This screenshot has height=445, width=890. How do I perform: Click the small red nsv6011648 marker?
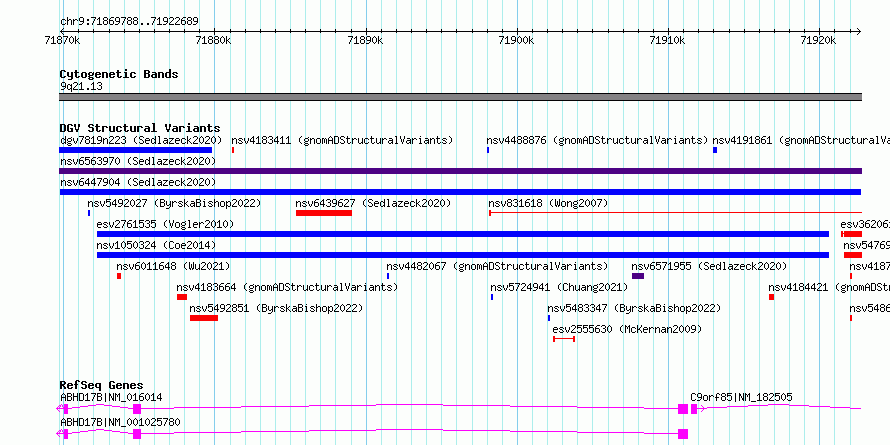[x=119, y=276]
